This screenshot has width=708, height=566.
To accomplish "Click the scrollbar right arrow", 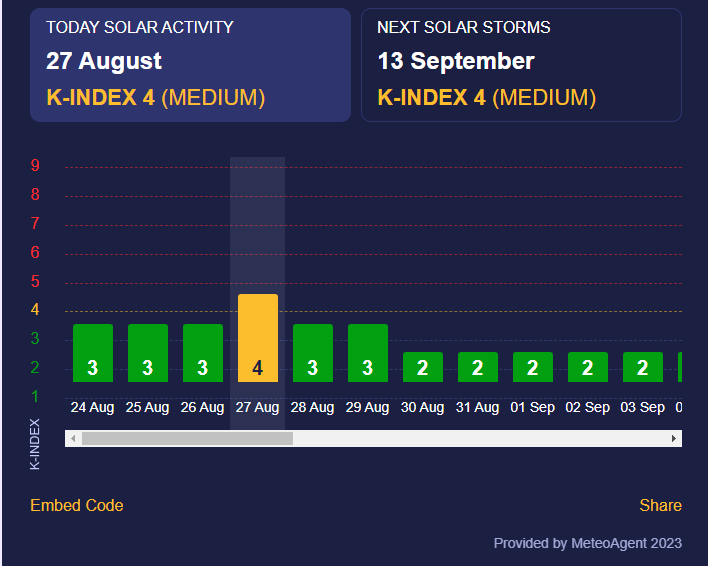I will 674,438.
